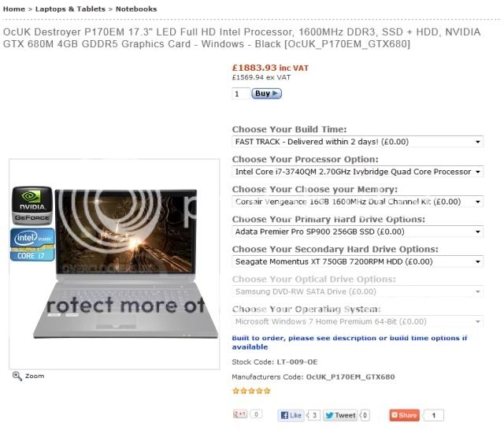Click the Buy button
504x441 pixels.
click(266, 94)
